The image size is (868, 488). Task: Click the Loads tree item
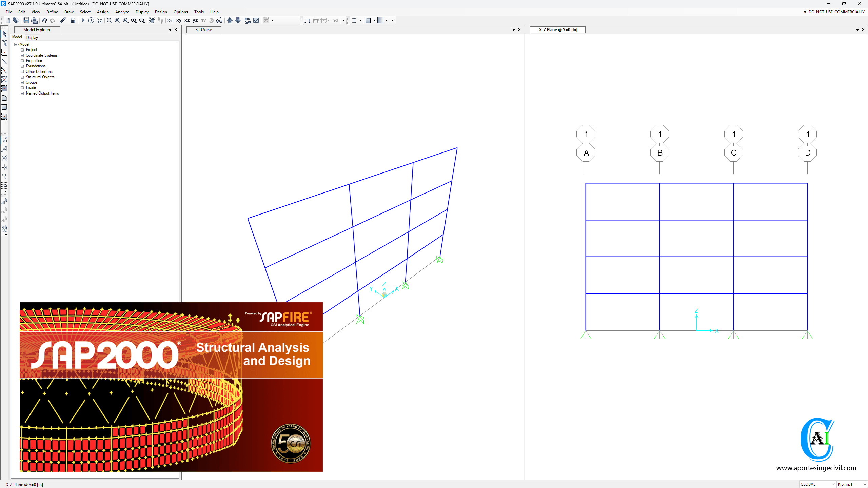point(31,88)
